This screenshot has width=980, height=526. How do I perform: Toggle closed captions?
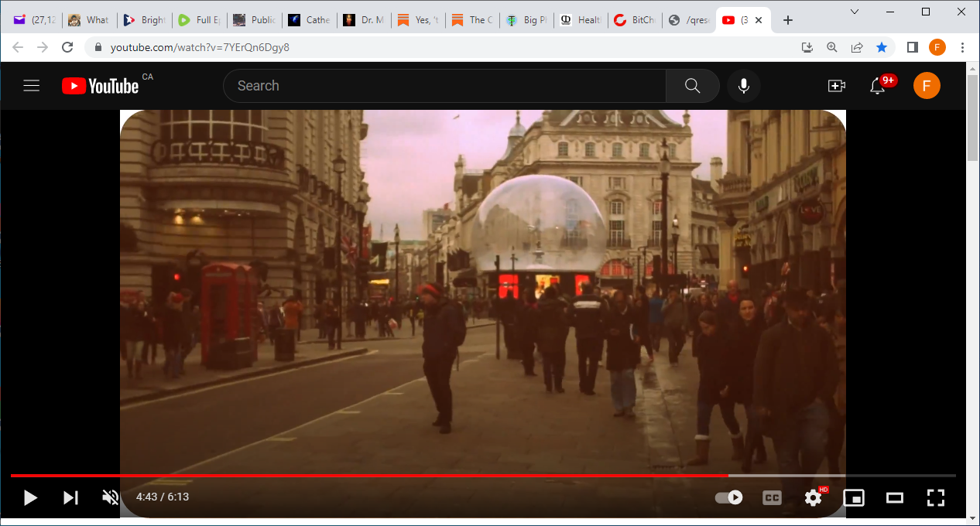pos(772,497)
